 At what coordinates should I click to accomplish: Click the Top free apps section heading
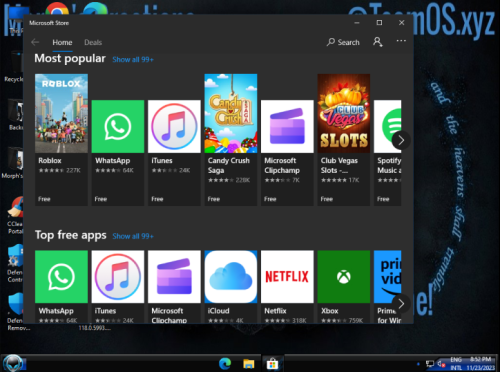point(71,235)
